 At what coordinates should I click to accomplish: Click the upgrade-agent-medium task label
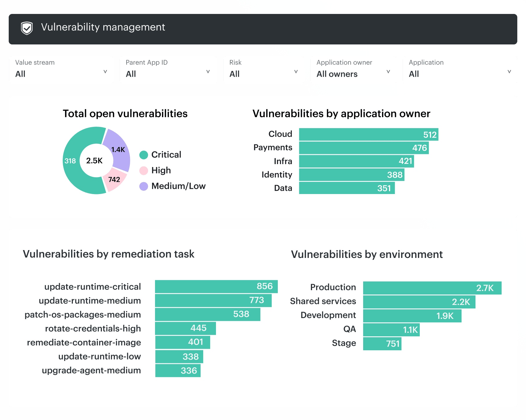(x=91, y=370)
